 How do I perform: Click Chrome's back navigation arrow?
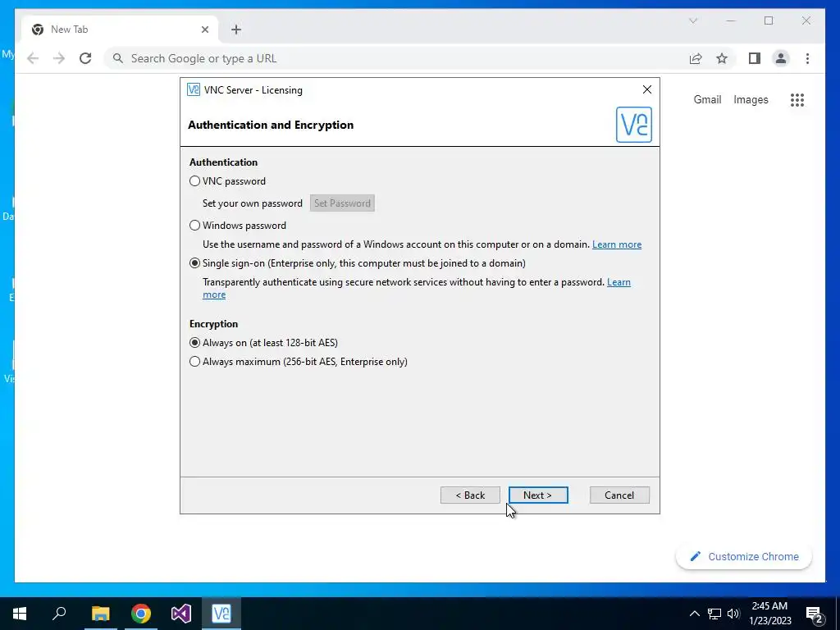[33, 58]
